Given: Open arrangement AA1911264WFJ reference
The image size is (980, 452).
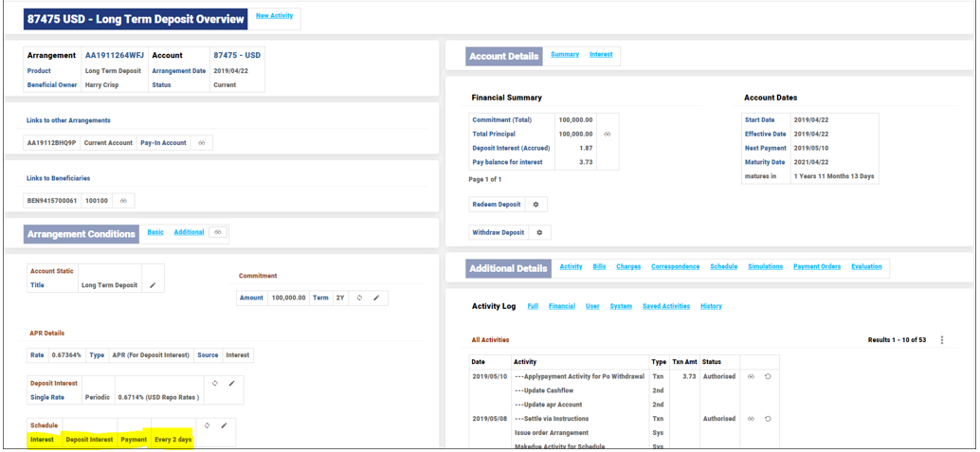Looking at the screenshot, I should (x=113, y=56).
